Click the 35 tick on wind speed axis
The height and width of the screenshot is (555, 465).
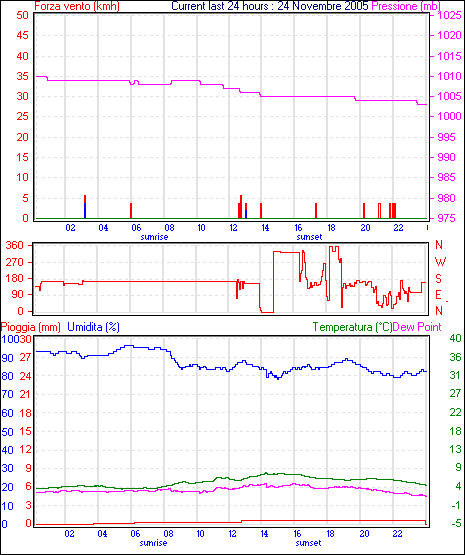(23, 76)
